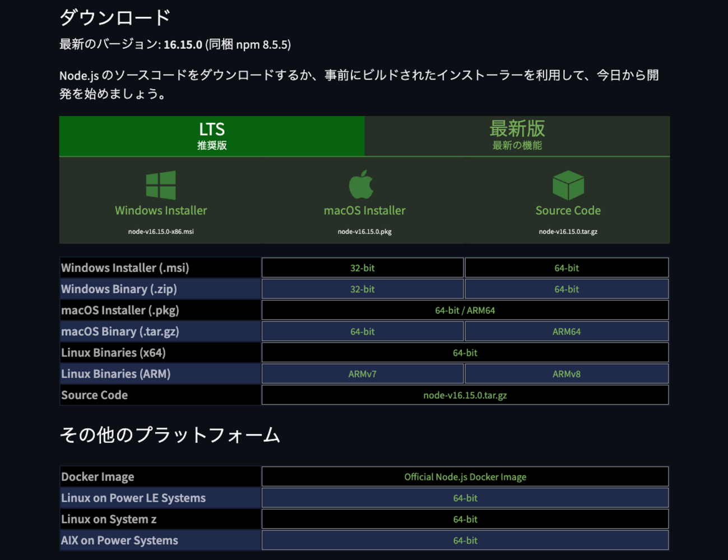
Task: Select 32-bit for Windows Installer (.msi)
Action: (363, 268)
